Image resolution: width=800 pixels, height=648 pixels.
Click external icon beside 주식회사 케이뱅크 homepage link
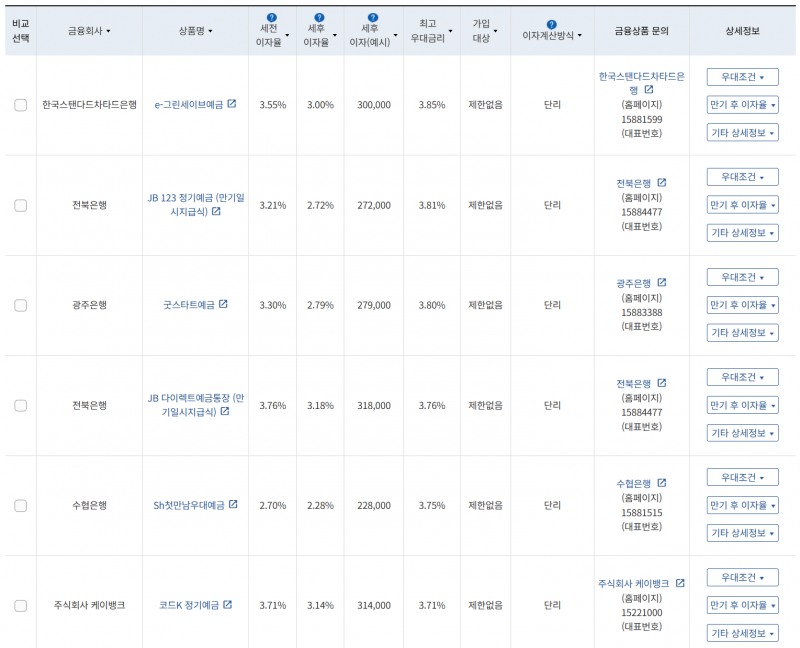coord(680,583)
